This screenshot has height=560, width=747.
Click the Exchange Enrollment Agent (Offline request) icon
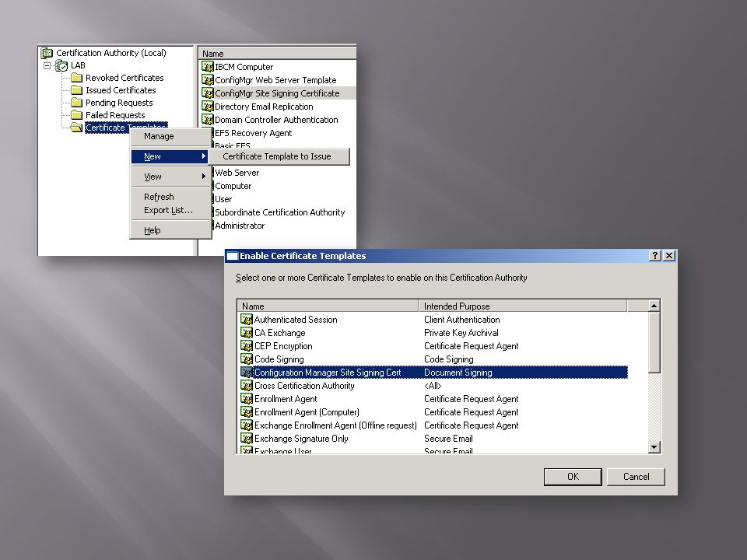pos(247,425)
